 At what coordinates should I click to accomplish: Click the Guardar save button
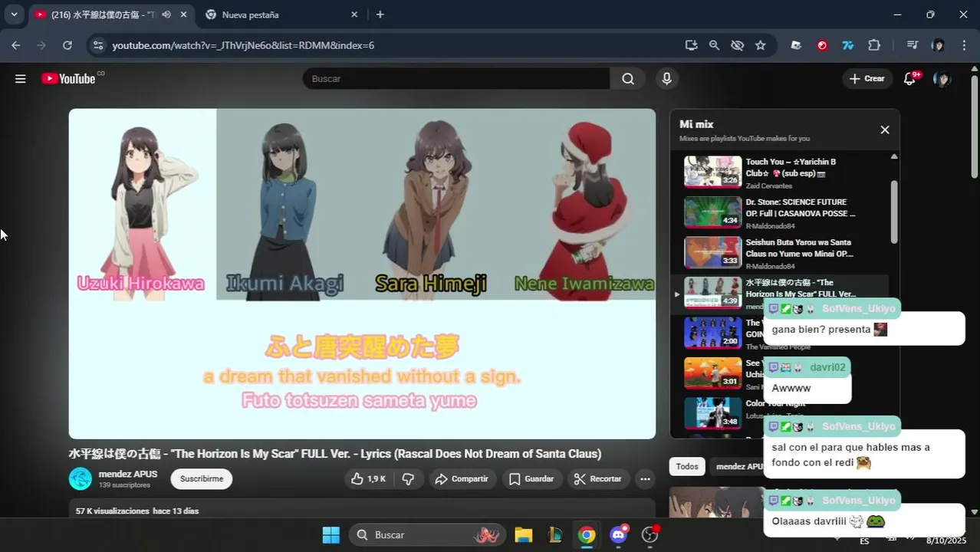(531, 478)
